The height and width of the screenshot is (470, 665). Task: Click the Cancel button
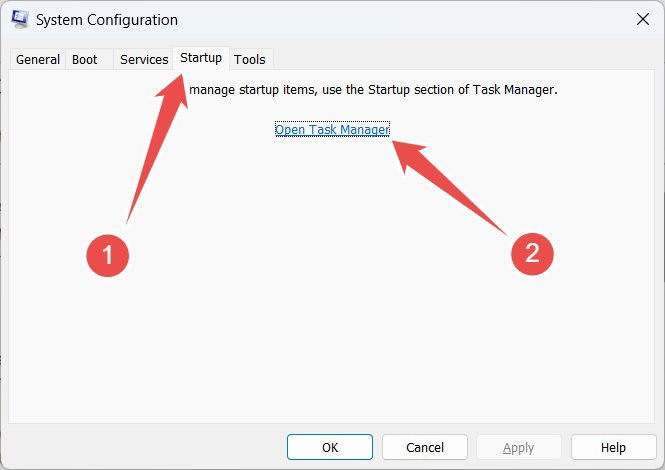click(x=425, y=447)
